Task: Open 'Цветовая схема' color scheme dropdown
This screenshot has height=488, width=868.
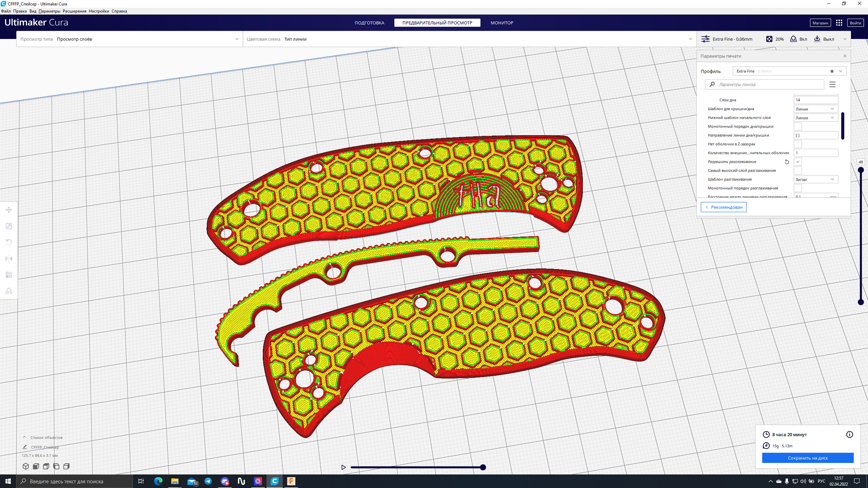Action: click(469, 39)
